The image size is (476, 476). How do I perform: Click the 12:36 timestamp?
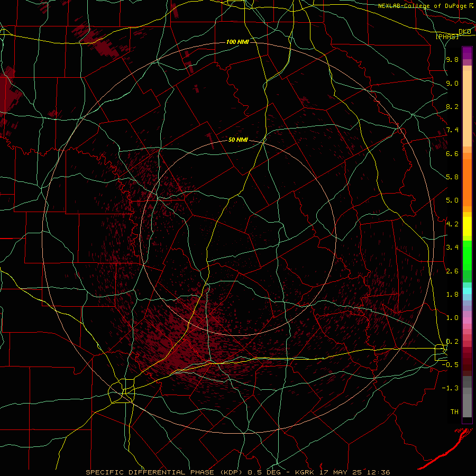378,472
